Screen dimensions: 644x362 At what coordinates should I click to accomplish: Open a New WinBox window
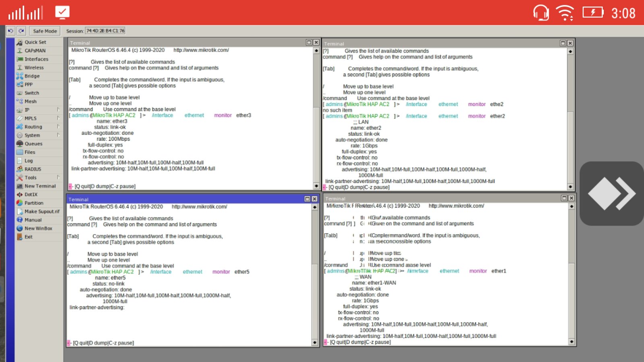[39, 228]
